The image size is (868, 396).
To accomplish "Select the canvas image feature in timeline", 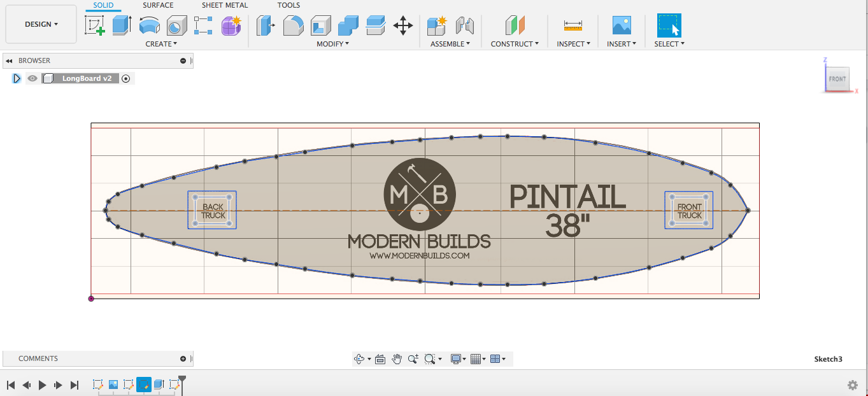I will tap(113, 385).
